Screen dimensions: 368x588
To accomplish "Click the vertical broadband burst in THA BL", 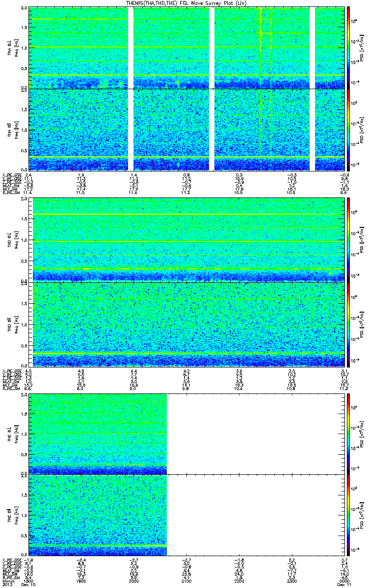I will click(260, 48).
